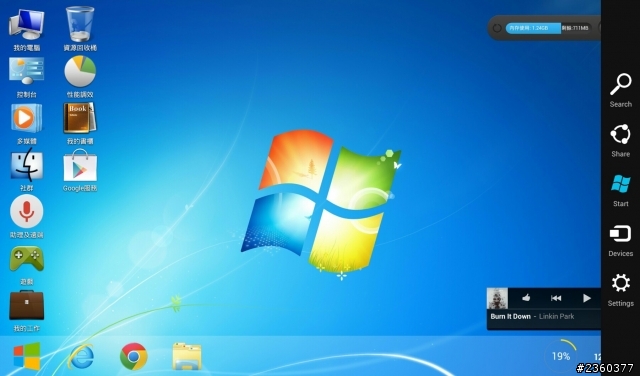Open Share in the charms bar
Image resolution: width=640 pixels, height=376 pixels.
(620, 140)
